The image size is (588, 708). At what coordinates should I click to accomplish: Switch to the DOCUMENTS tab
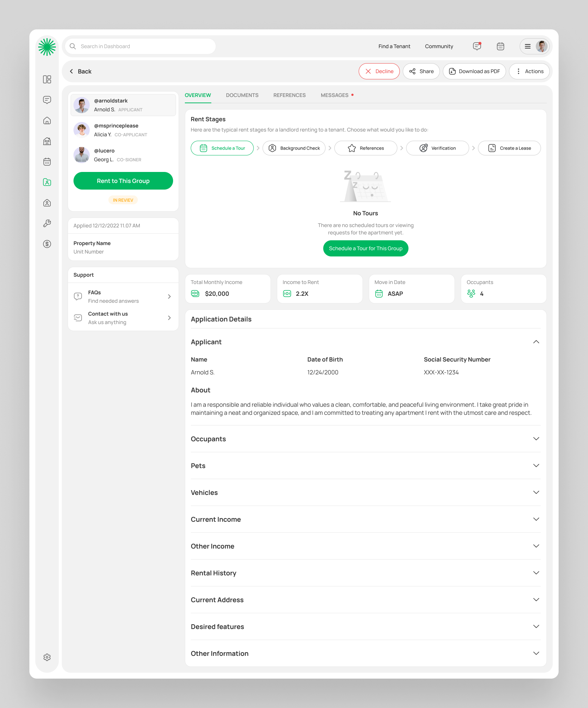coord(242,95)
